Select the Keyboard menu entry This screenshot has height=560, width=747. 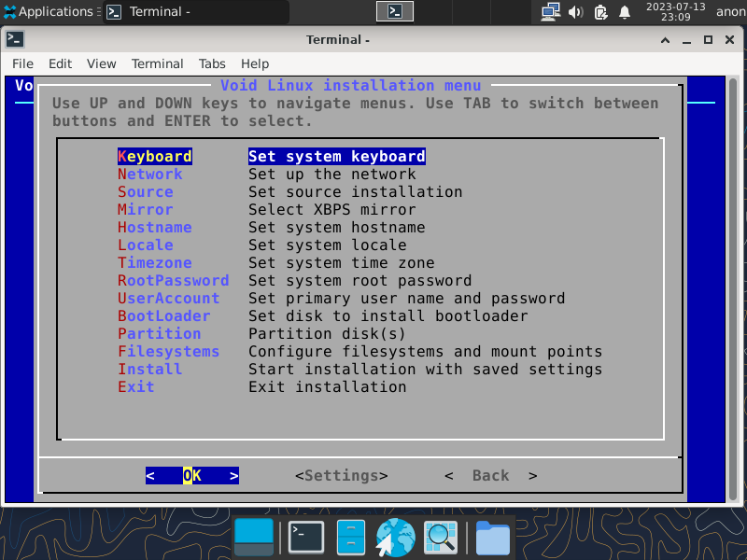pos(155,157)
